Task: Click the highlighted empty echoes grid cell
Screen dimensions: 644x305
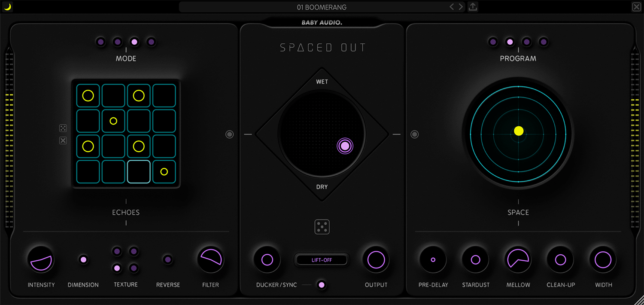Action: tap(139, 172)
